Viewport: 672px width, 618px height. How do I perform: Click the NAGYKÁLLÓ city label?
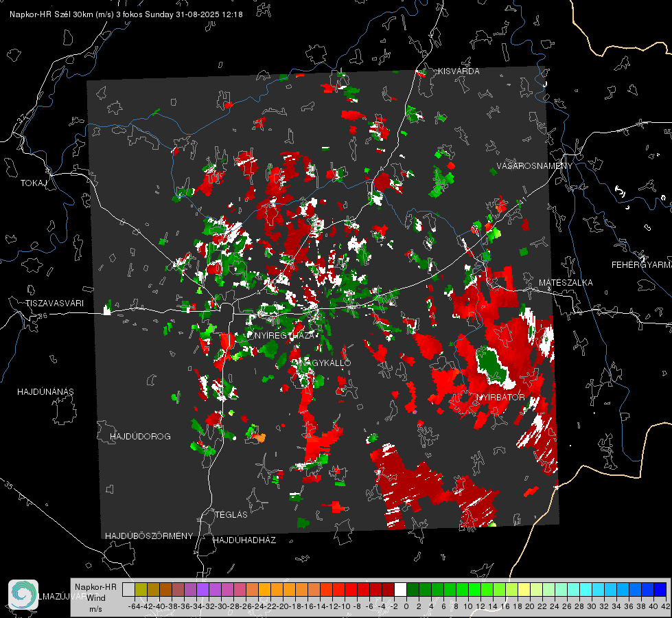(325, 363)
